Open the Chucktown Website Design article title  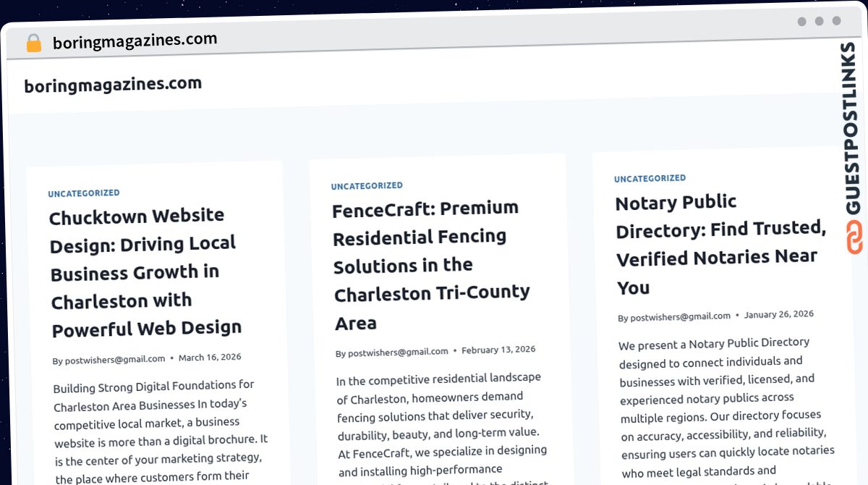click(145, 272)
